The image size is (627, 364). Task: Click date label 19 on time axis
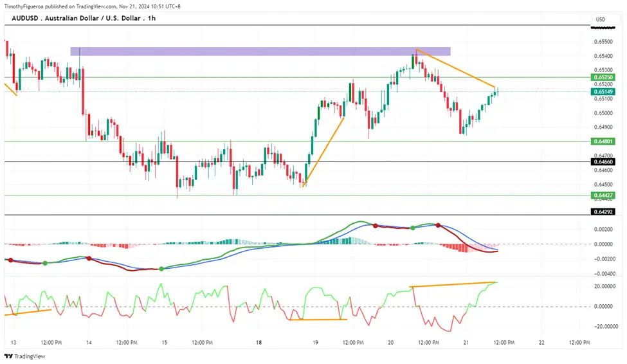tap(316, 342)
